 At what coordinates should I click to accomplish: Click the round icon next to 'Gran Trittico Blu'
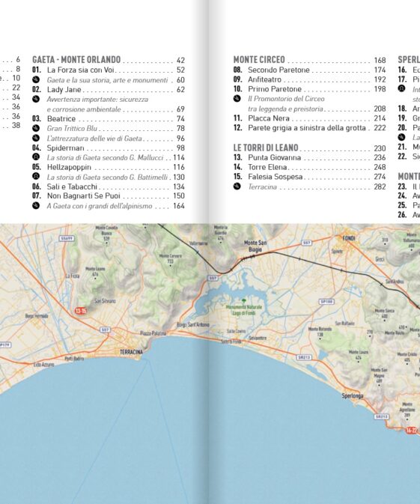[36, 128]
